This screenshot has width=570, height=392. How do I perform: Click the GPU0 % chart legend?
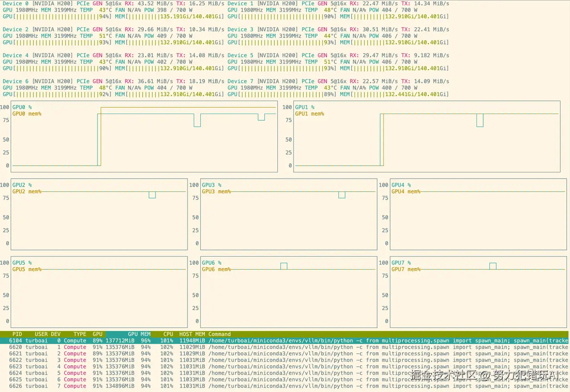click(22, 107)
